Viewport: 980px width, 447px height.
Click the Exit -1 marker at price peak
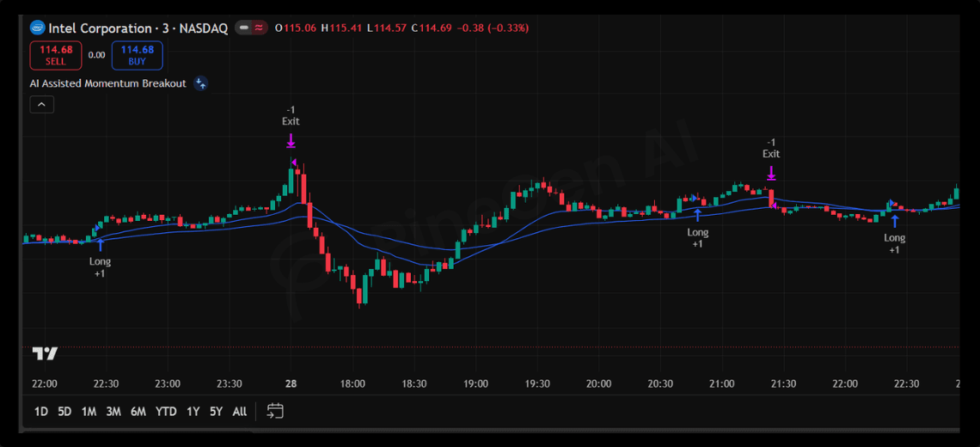click(x=291, y=128)
